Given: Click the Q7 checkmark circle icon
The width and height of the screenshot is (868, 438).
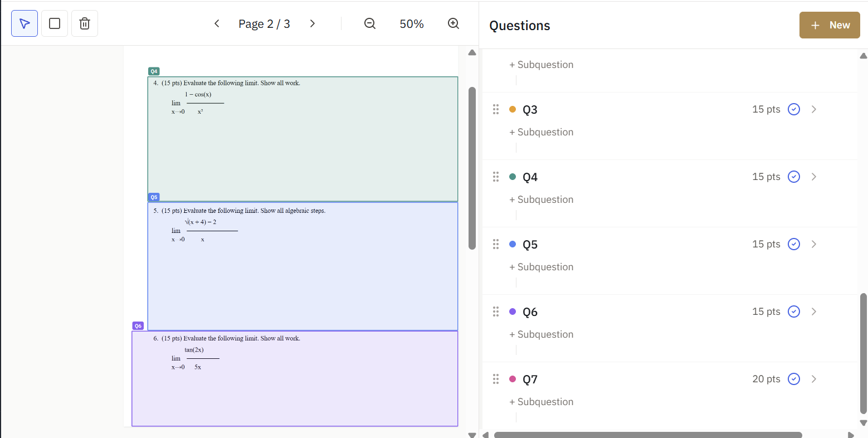Looking at the screenshot, I should click(794, 379).
